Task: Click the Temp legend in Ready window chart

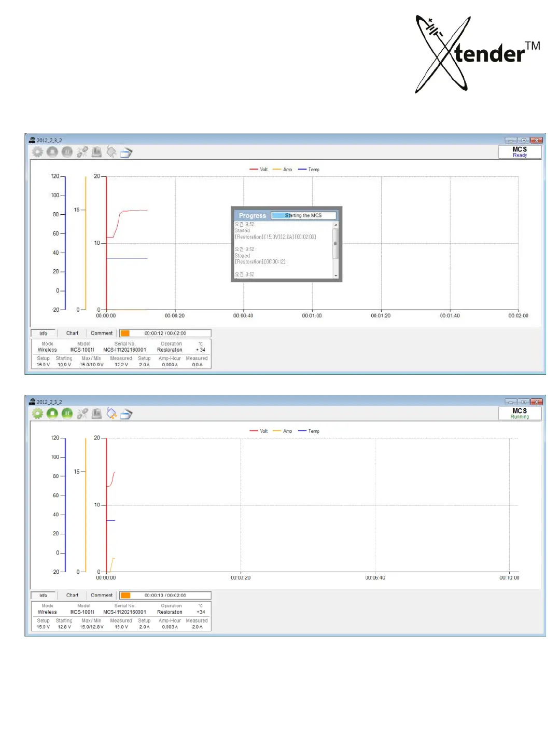Action: click(x=309, y=170)
